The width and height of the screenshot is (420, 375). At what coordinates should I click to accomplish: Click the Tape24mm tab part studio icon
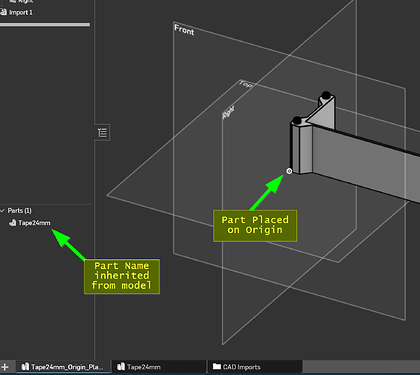(121, 367)
